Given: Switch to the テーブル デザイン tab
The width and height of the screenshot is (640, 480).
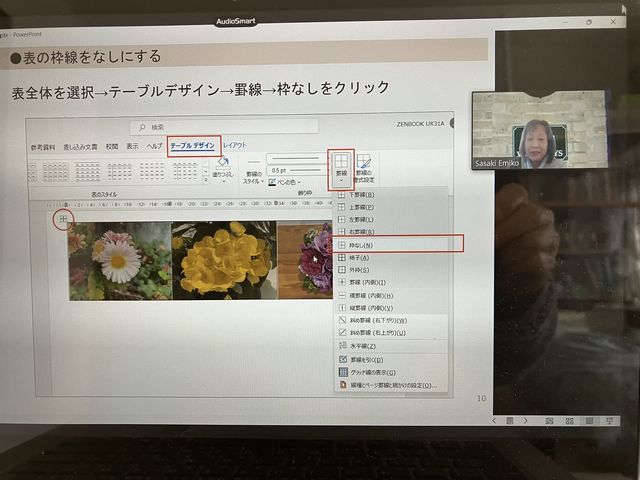Looking at the screenshot, I should [193, 146].
